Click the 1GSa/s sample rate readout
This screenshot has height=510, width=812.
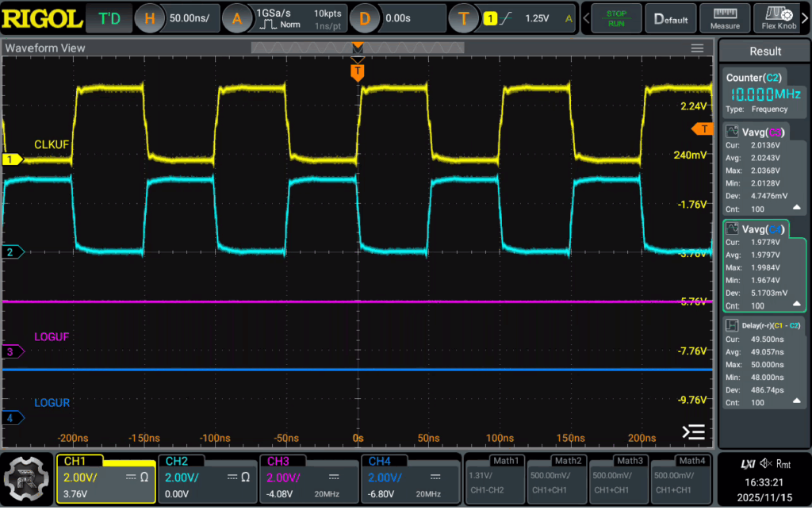274,13
